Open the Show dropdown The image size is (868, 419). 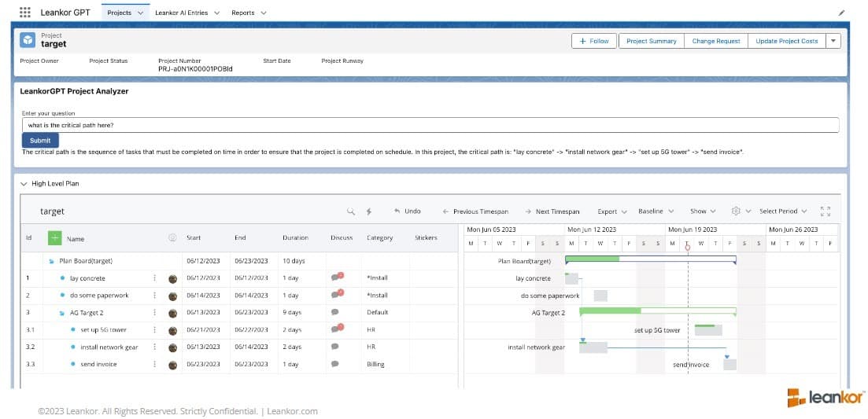pos(703,211)
